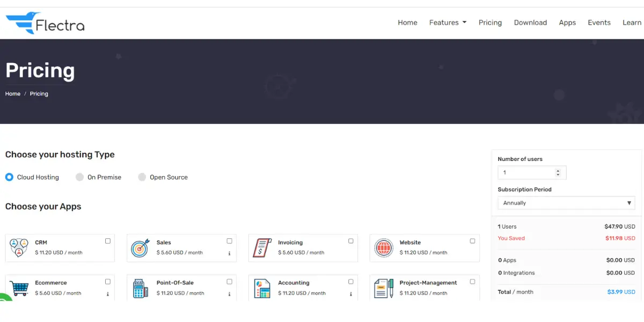Click the Number of users field
The image size is (644, 322).
coord(527,173)
